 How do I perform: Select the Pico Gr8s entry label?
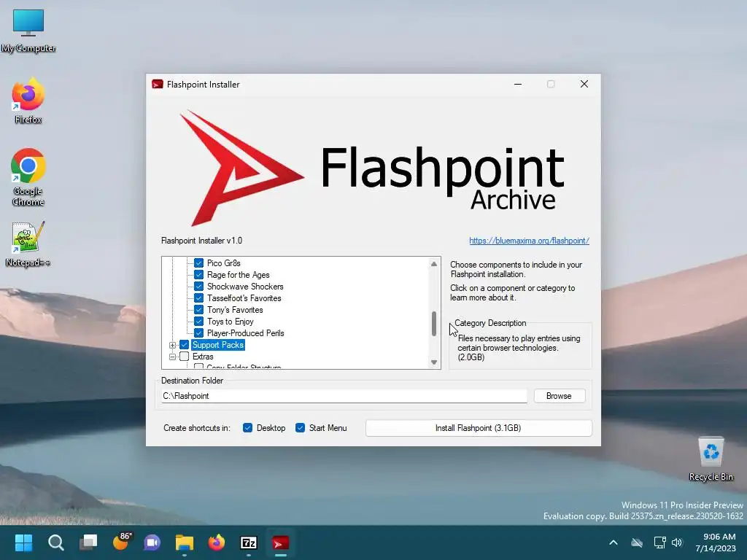[223, 262]
